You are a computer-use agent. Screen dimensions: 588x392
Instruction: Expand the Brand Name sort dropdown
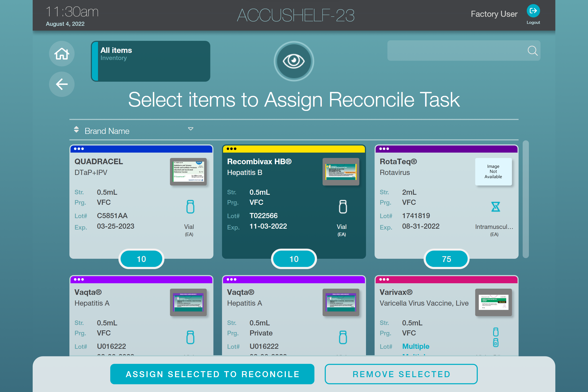pyautogui.click(x=190, y=129)
